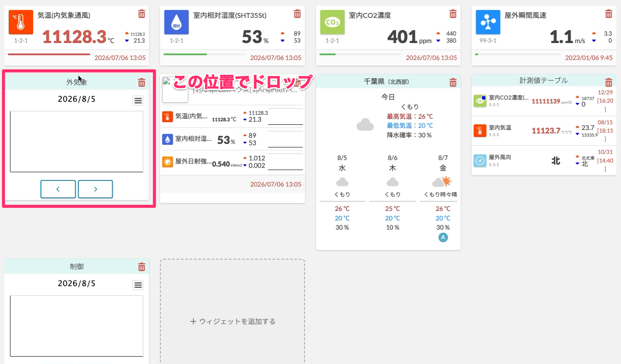Click the 計測値テーブル header title
This screenshot has height=364, width=621.
point(544,80)
